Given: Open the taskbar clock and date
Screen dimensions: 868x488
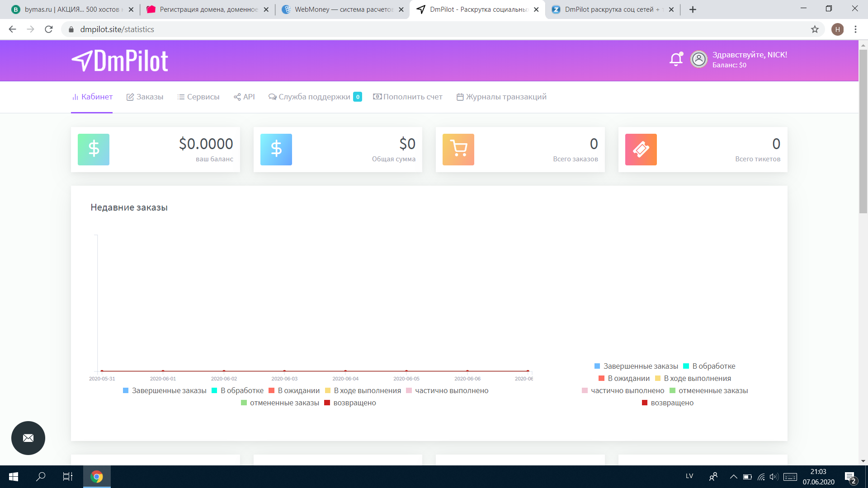Looking at the screenshot, I should [818, 477].
